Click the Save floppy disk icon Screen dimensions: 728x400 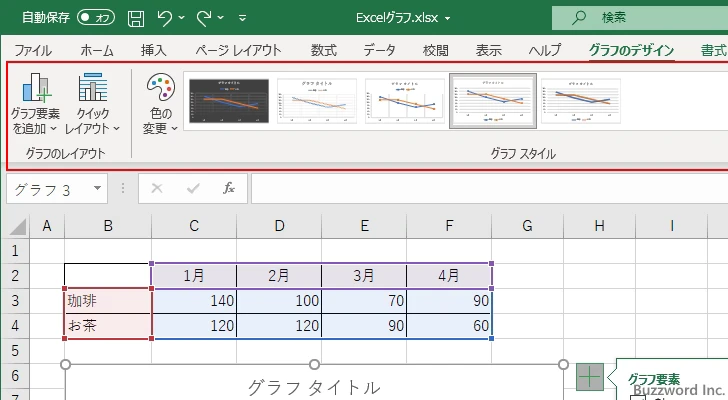[x=136, y=18]
